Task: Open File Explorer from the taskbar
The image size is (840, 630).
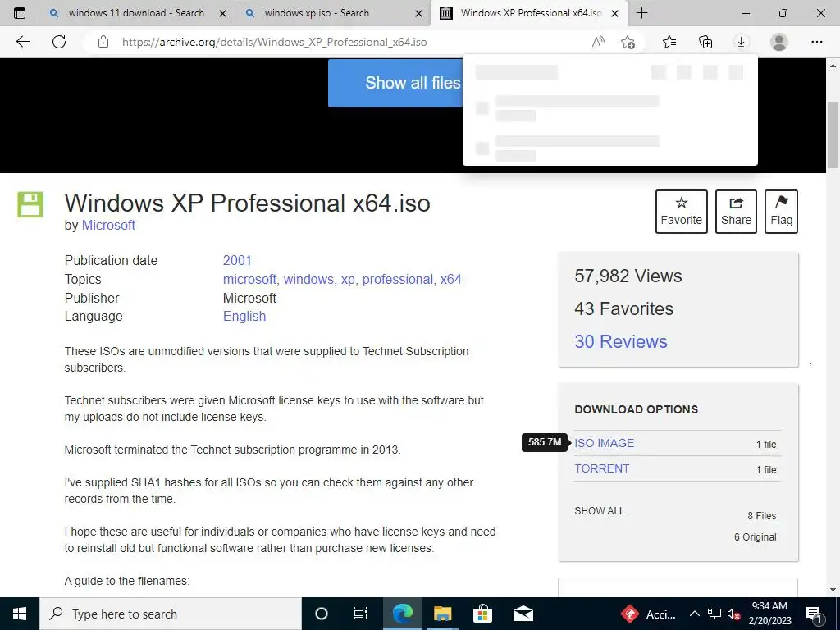Action: (x=442, y=614)
